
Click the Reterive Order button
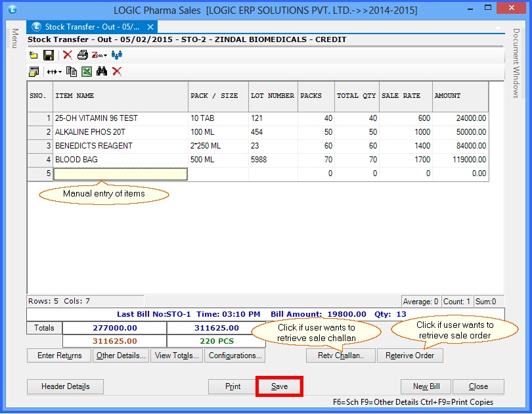pos(410,356)
